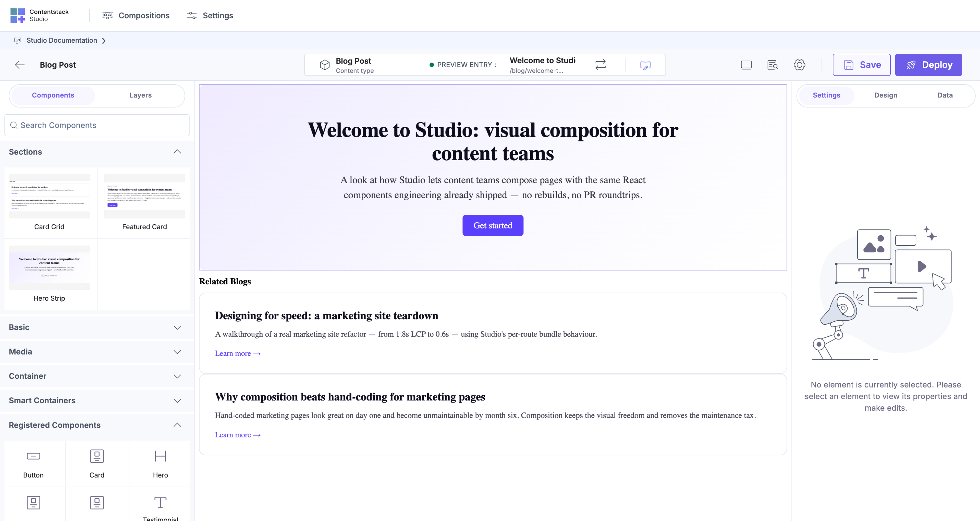Open the Data tab

click(x=945, y=95)
